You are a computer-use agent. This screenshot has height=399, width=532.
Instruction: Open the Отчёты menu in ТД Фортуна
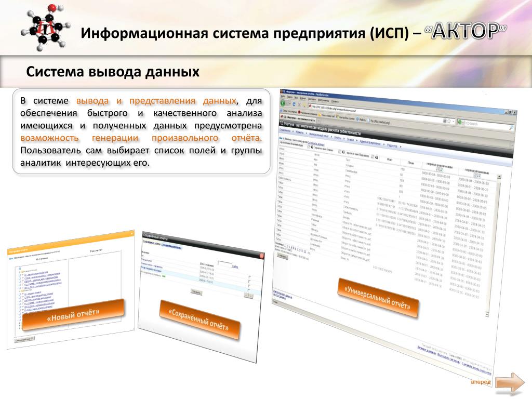pyautogui.click(x=338, y=138)
